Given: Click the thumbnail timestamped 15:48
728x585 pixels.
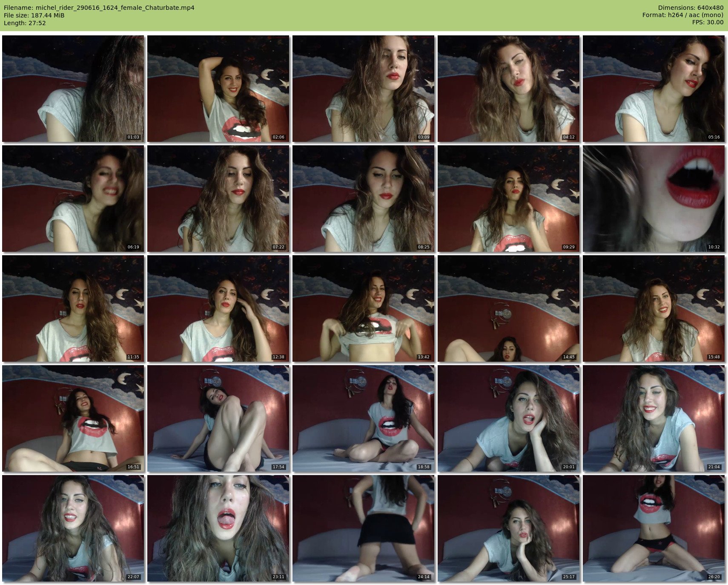Looking at the screenshot, I should coord(654,308).
